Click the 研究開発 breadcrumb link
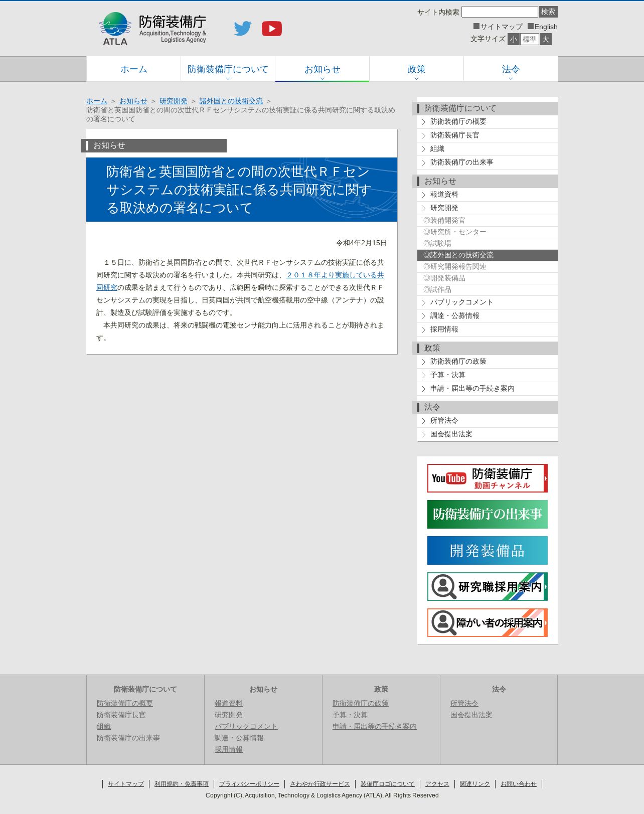 point(174,101)
